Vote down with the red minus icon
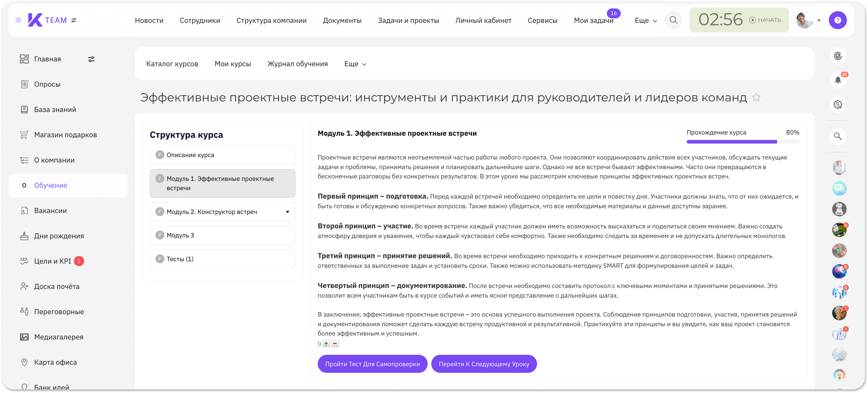The height and width of the screenshot is (393, 868). pos(335,343)
